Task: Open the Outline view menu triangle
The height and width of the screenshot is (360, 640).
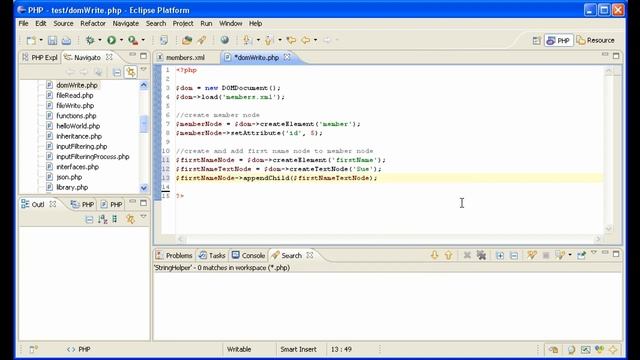Action: click(143, 217)
